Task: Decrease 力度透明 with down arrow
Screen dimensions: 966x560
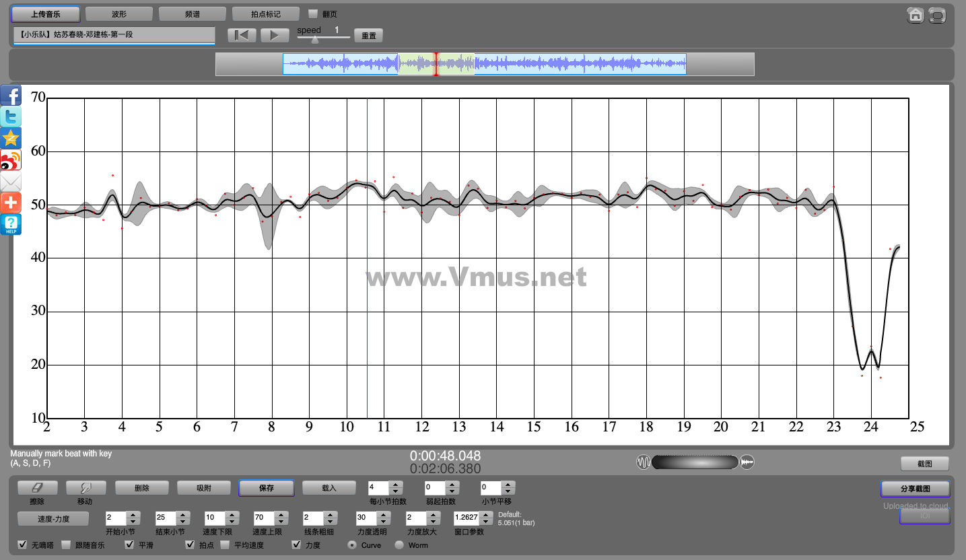Action: point(384,522)
